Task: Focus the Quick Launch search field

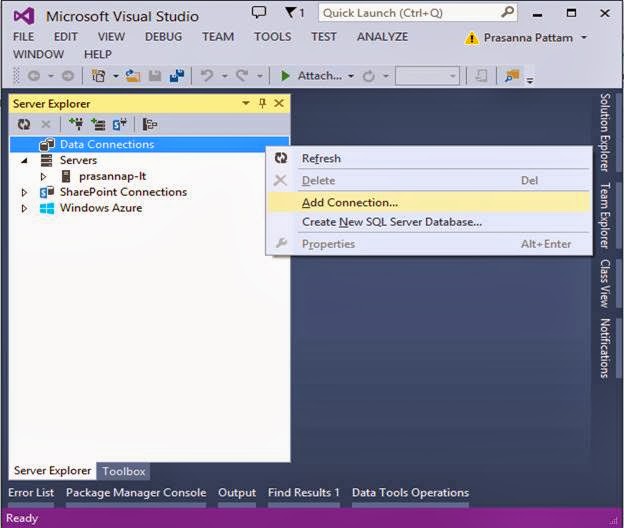Action: [410, 13]
